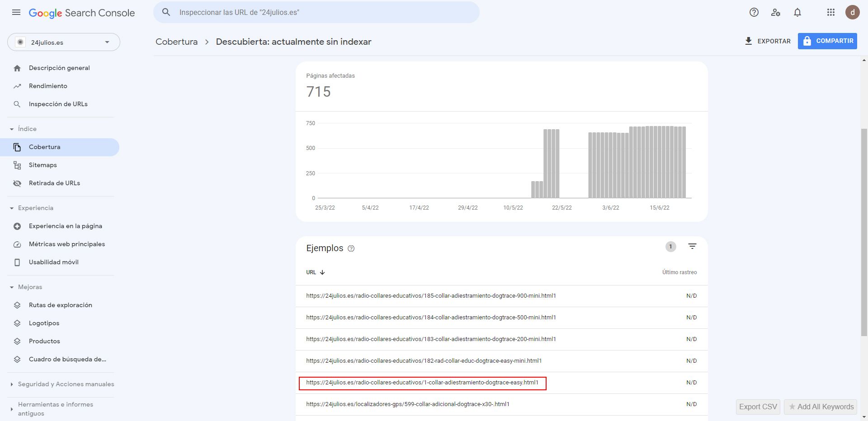Sort the table by URL column
Viewport: 868px width, 421px height.
coord(316,272)
